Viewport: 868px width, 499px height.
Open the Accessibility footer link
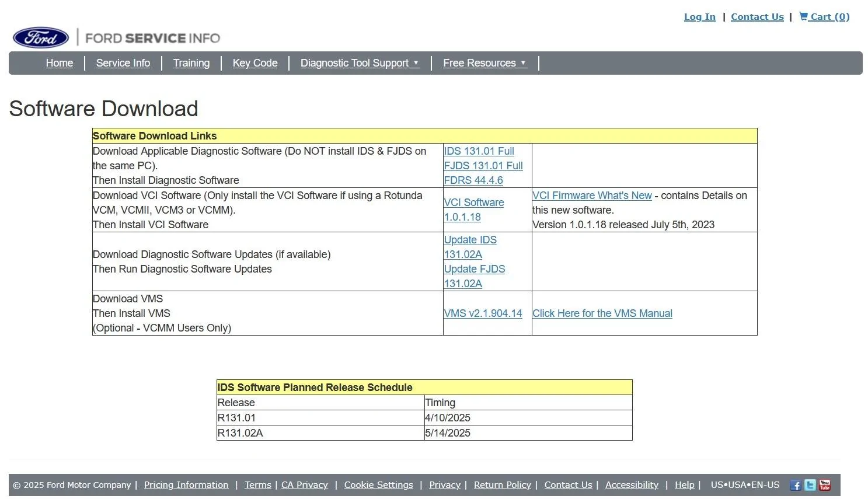tap(632, 485)
